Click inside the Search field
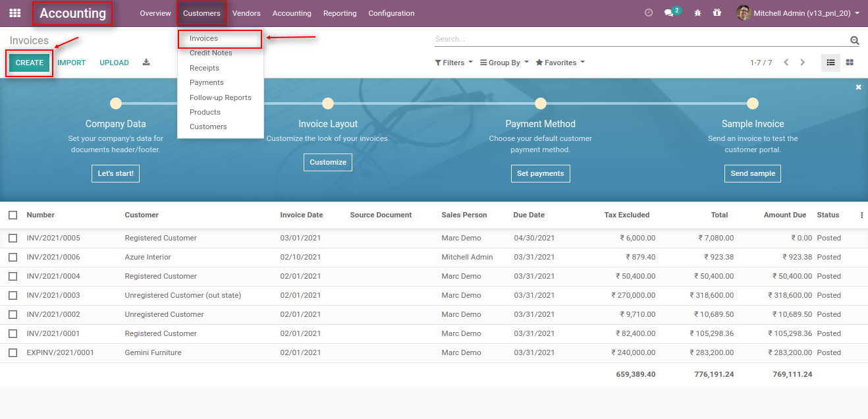 click(x=593, y=38)
